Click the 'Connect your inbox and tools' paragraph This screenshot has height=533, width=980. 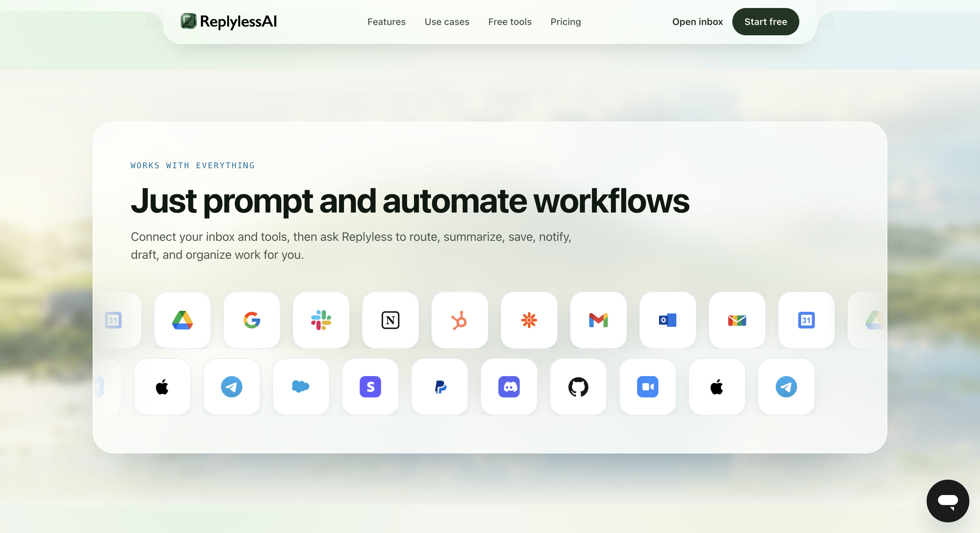pos(351,246)
